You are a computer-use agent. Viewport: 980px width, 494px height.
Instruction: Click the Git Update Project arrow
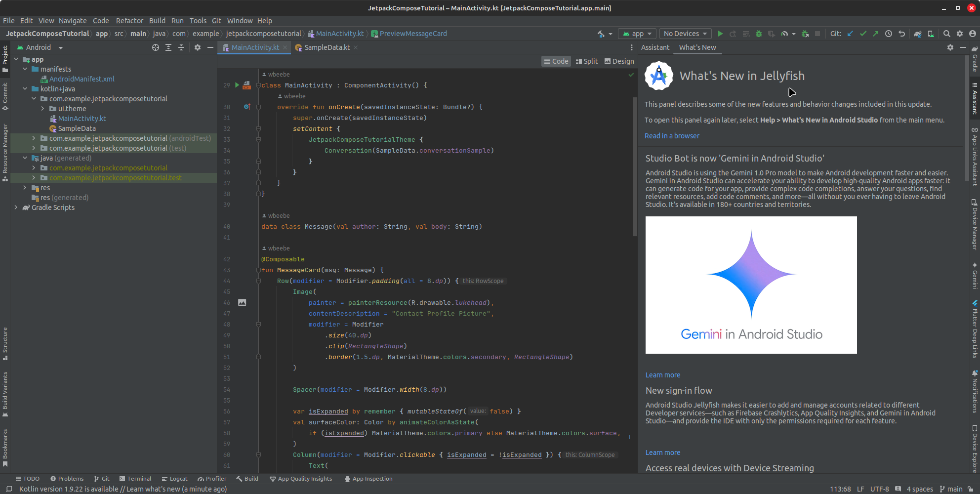pyautogui.click(x=850, y=34)
